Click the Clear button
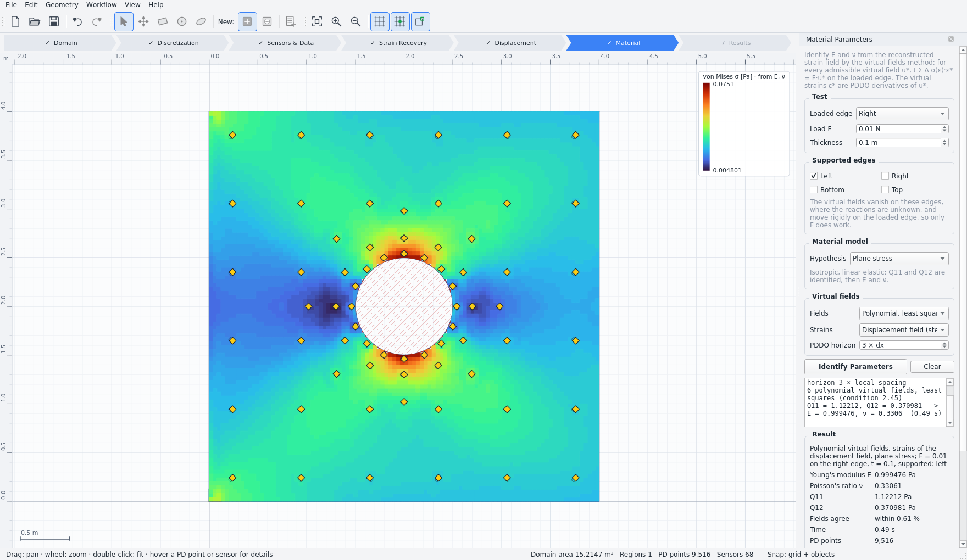This screenshot has width=967, height=560. click(932, 367)
